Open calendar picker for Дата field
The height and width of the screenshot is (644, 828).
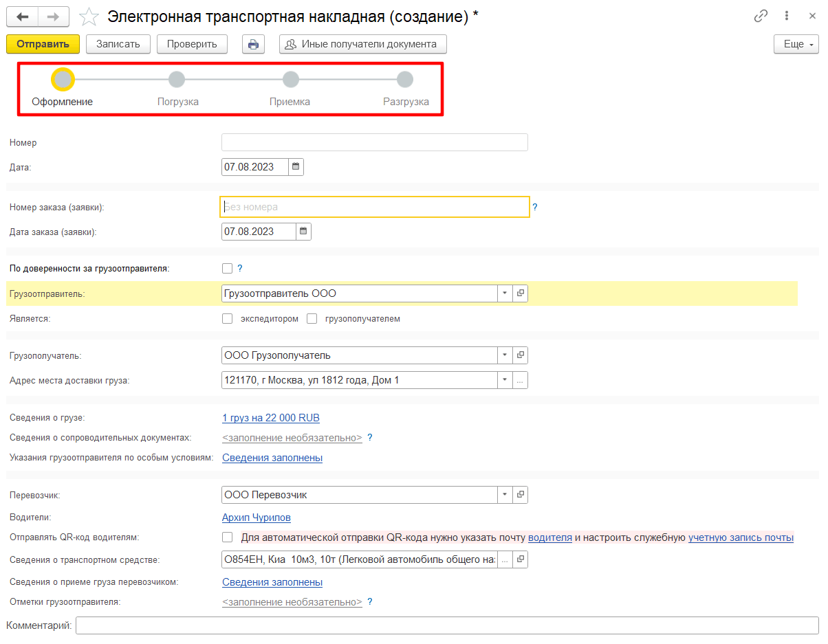pyautogui.click(x=296, y=167)
